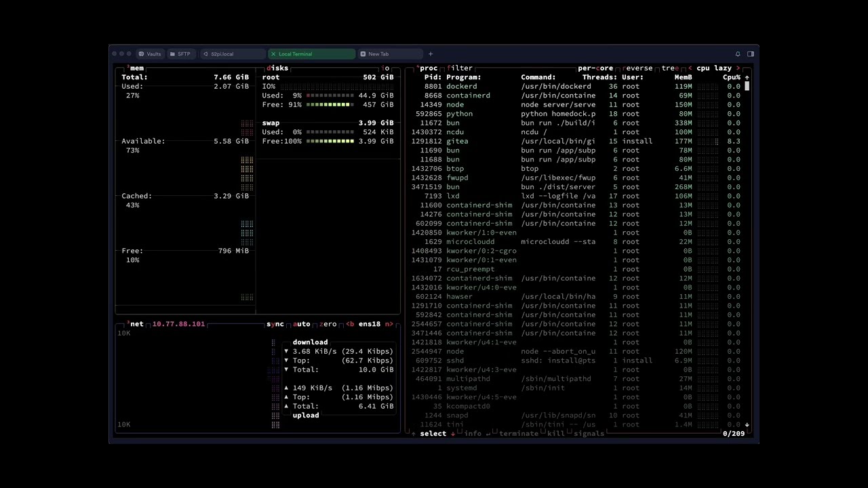Toggle network sync scaling
This screenshot has width=868, height=488.
[275, 324]
